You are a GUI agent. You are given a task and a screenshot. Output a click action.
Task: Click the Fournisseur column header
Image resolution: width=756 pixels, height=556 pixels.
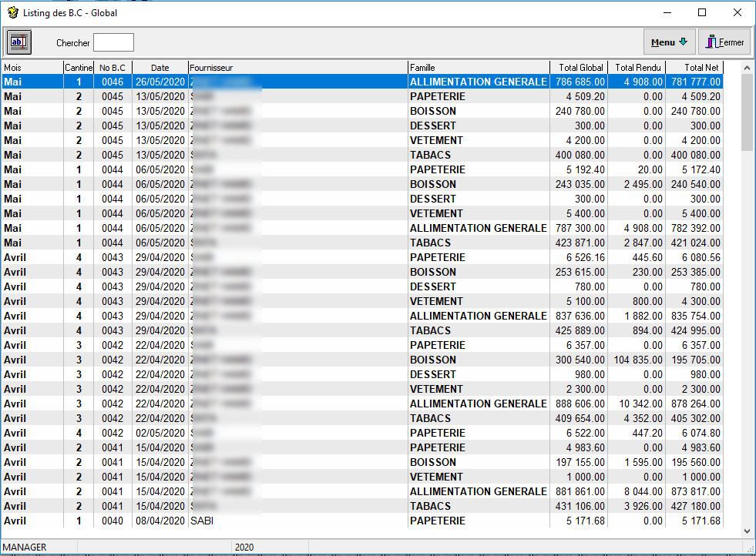(x=297, y=68)
